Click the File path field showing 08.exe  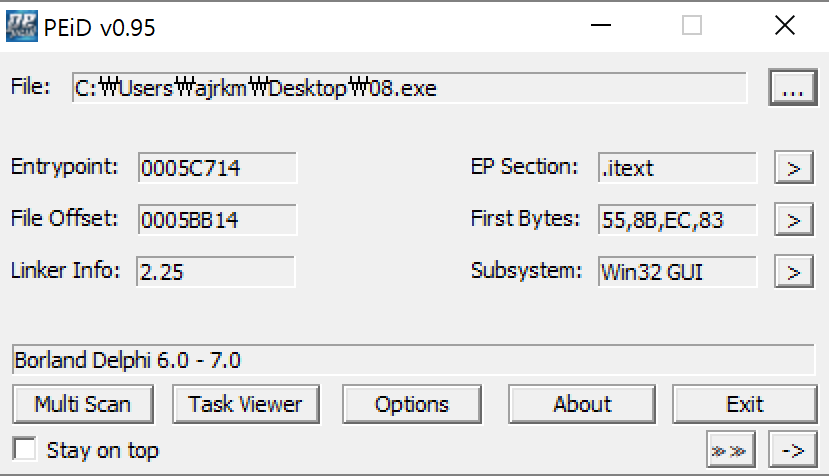[409, 88]
